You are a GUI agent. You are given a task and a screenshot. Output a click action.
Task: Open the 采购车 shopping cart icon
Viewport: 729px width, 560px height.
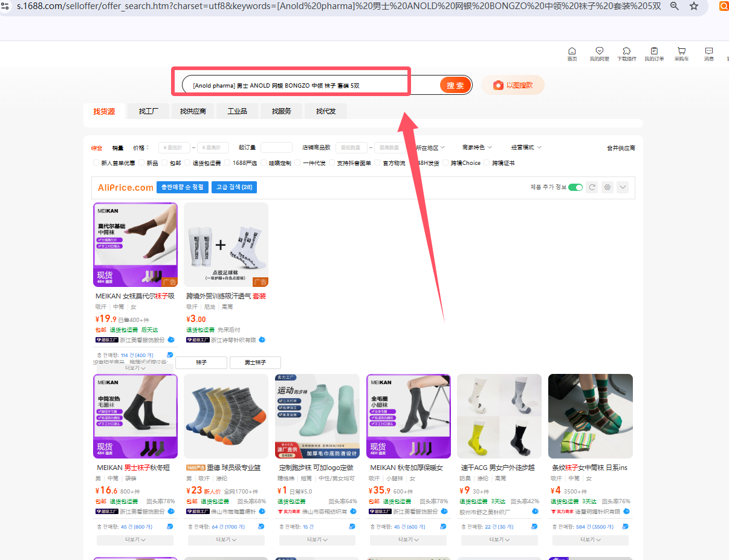point(681,51)
